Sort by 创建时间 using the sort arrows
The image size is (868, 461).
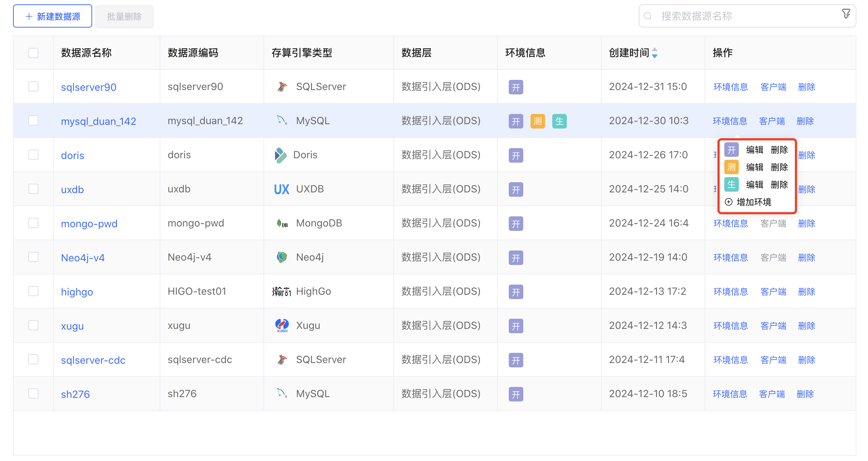655,53
